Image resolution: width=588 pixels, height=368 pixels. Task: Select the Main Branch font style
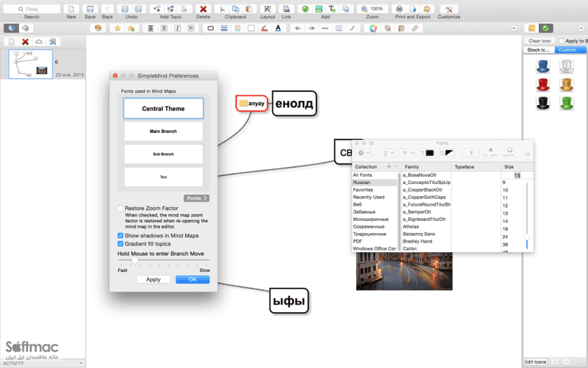pos(163,132)
